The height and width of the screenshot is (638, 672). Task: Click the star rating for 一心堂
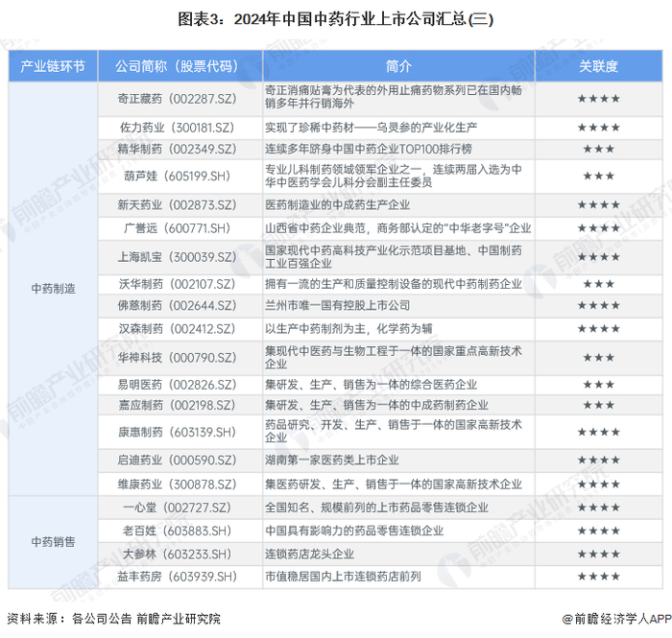(x=599, y=508)
